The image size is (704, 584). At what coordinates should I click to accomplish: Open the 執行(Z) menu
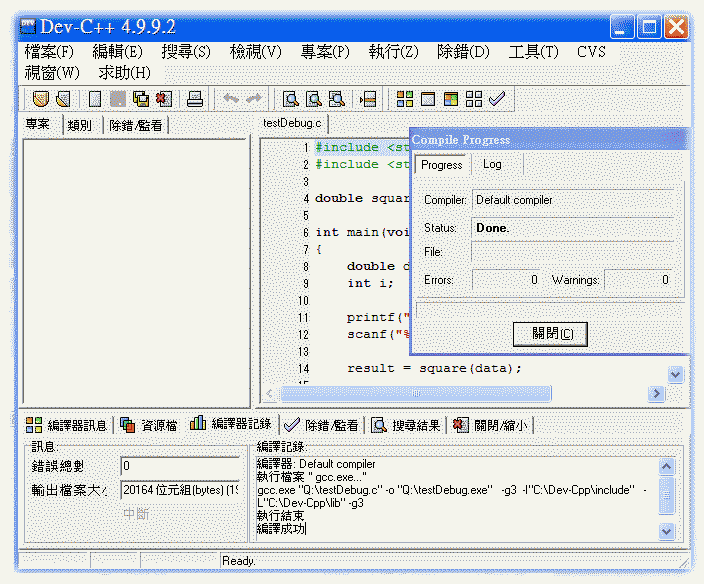pos(393,52)
